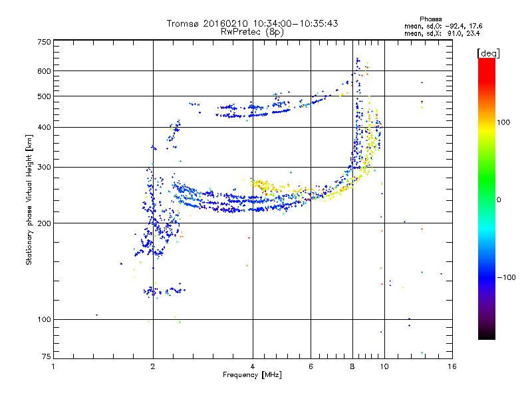Click the y-axis tick label '400'
This screenshot has width=532, height=399.
pos(45,127)
